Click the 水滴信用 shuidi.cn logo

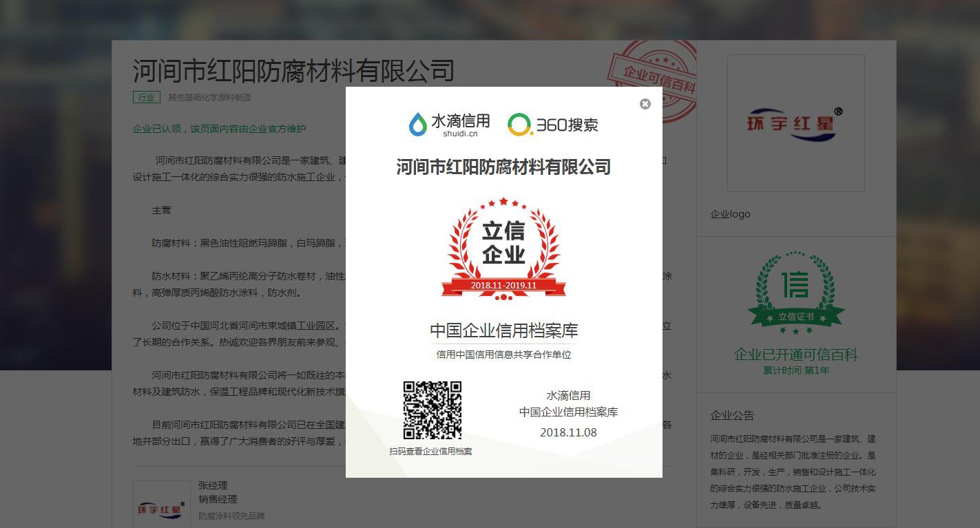click(x=449, y=125)
